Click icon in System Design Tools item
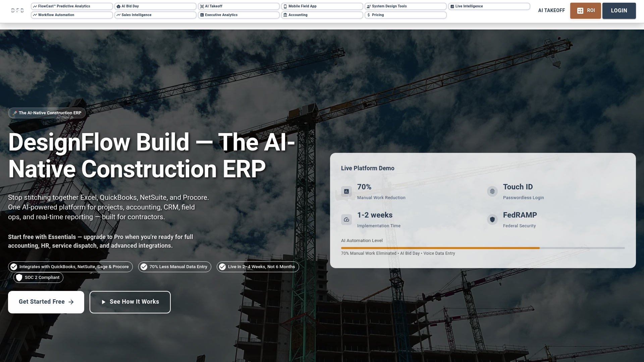644x362 pixels. [369, 6]
